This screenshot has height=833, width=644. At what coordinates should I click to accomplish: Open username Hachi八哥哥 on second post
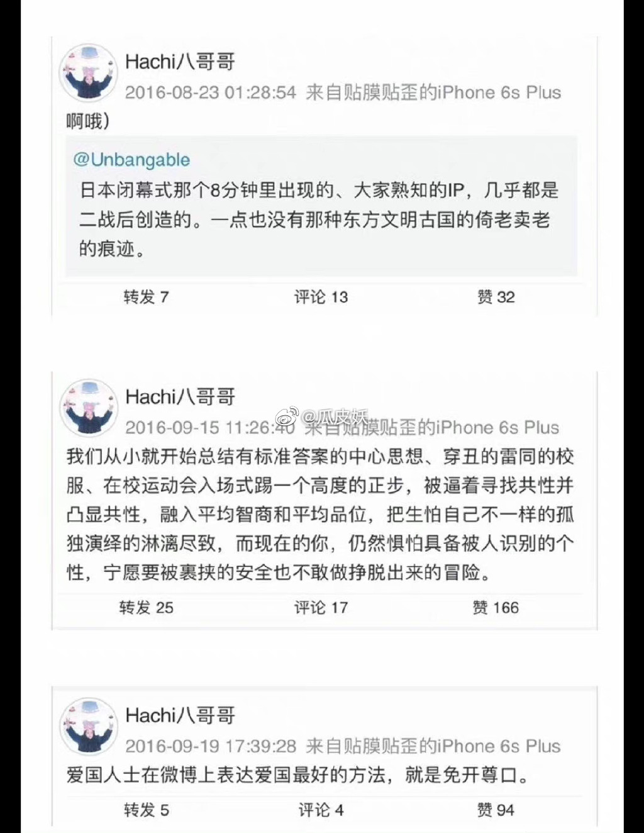180,397
